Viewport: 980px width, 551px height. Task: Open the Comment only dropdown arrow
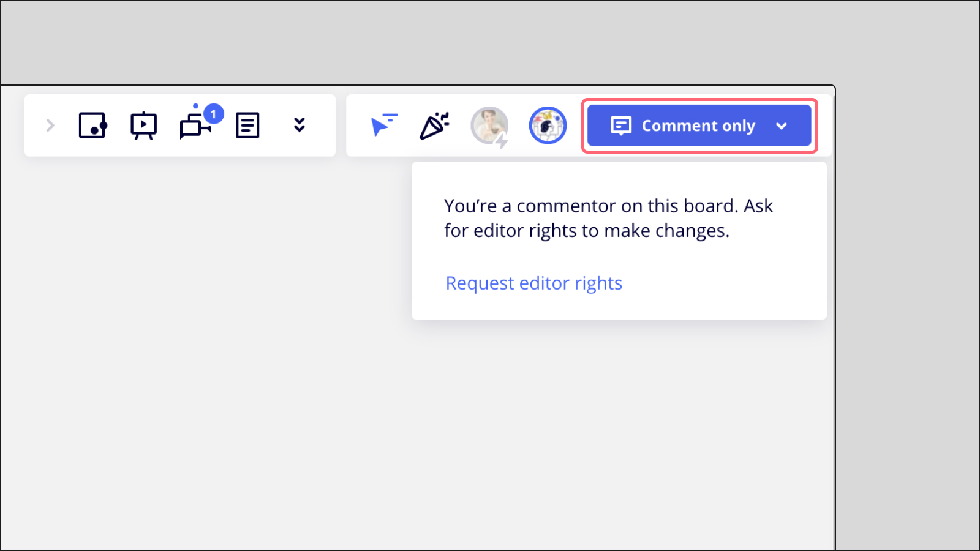(x=781, y=126)
